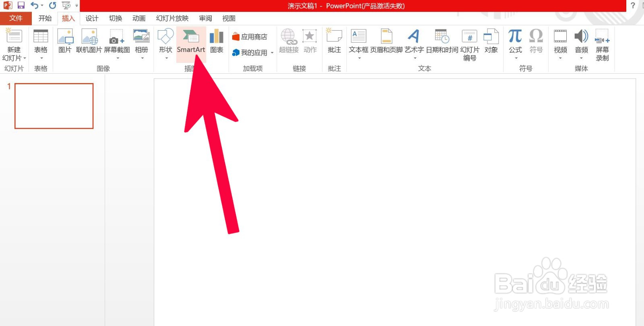This screenshot has height=326, width=644.
Task: Expand the Table (表格) dropdown arrow
Action: [41, 58]
